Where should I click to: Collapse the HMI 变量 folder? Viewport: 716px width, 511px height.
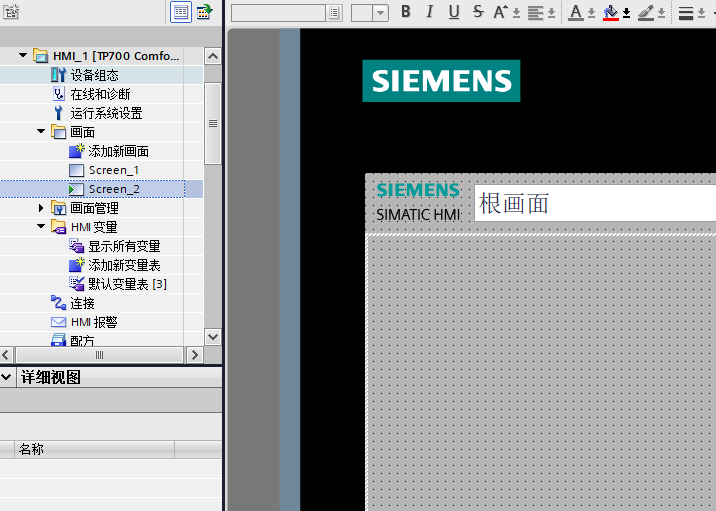point(41,227)
